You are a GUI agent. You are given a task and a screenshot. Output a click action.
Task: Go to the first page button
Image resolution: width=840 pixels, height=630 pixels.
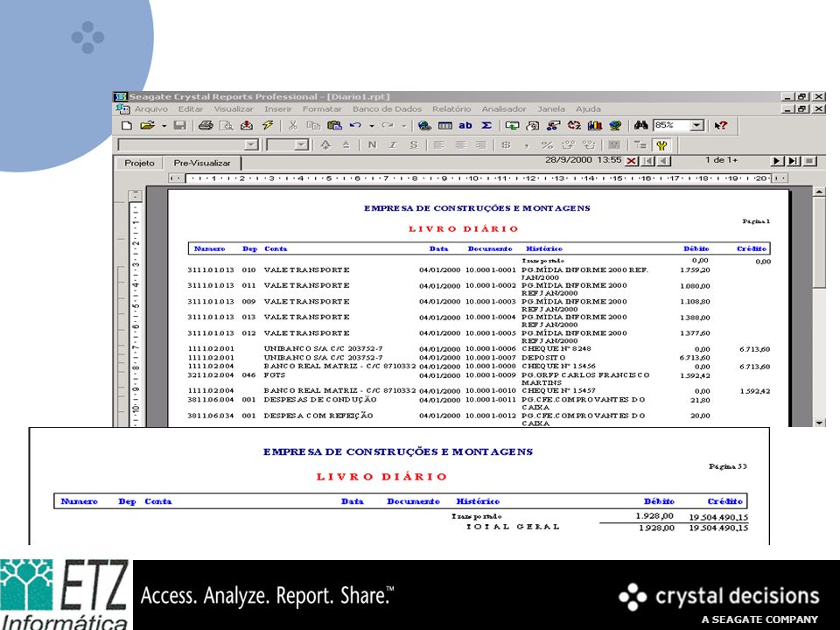[648, 161]
